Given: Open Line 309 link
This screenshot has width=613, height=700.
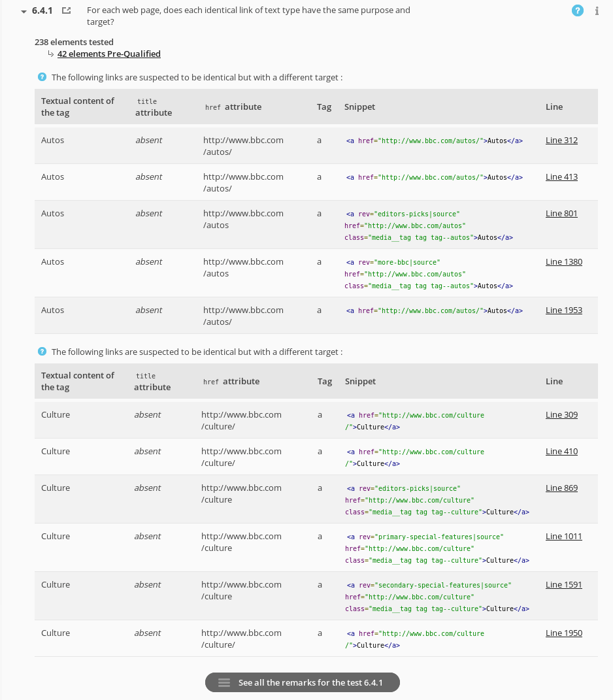Looking at the screenshot, I should tap(561, 415).
